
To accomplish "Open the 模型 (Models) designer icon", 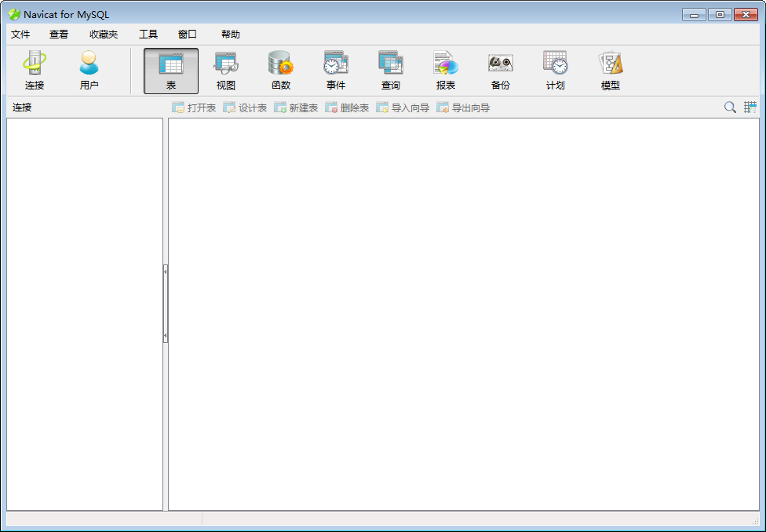I will pos(610,69).
